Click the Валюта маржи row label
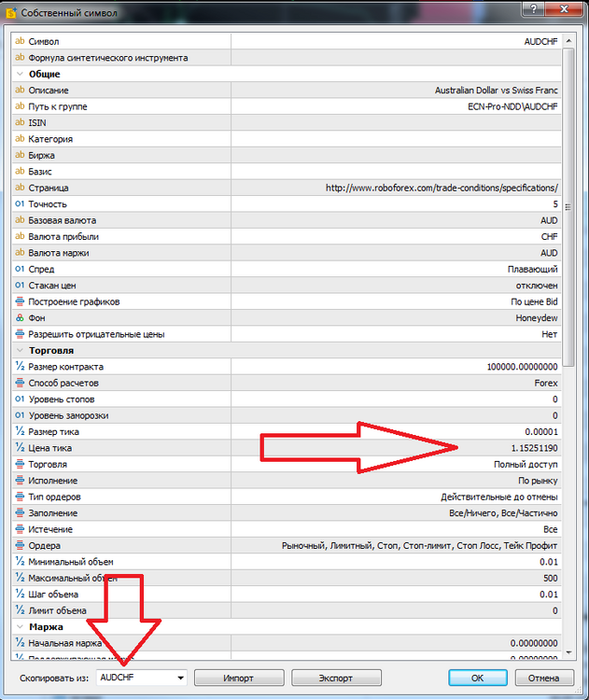589x700 pixels. [59, 253]
